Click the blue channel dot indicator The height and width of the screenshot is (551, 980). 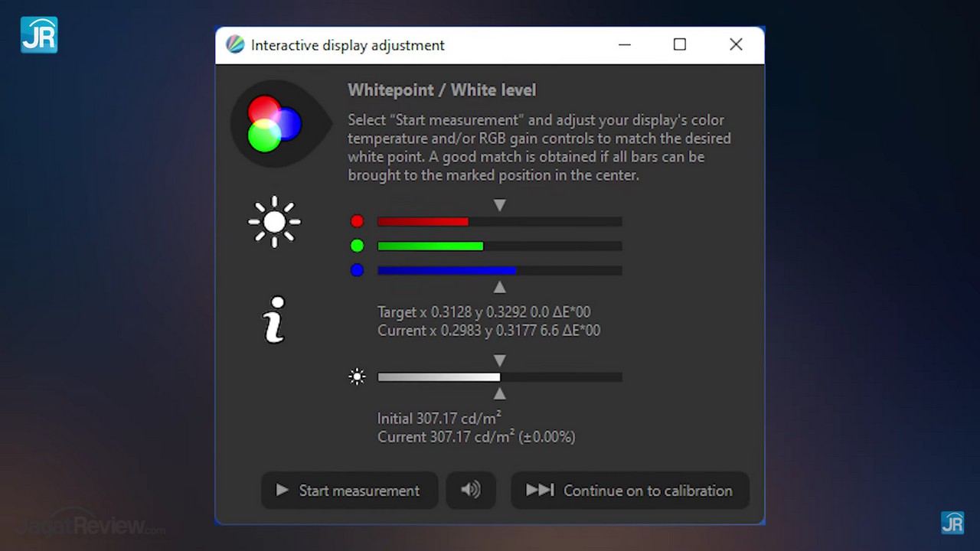tap(357, 270)
